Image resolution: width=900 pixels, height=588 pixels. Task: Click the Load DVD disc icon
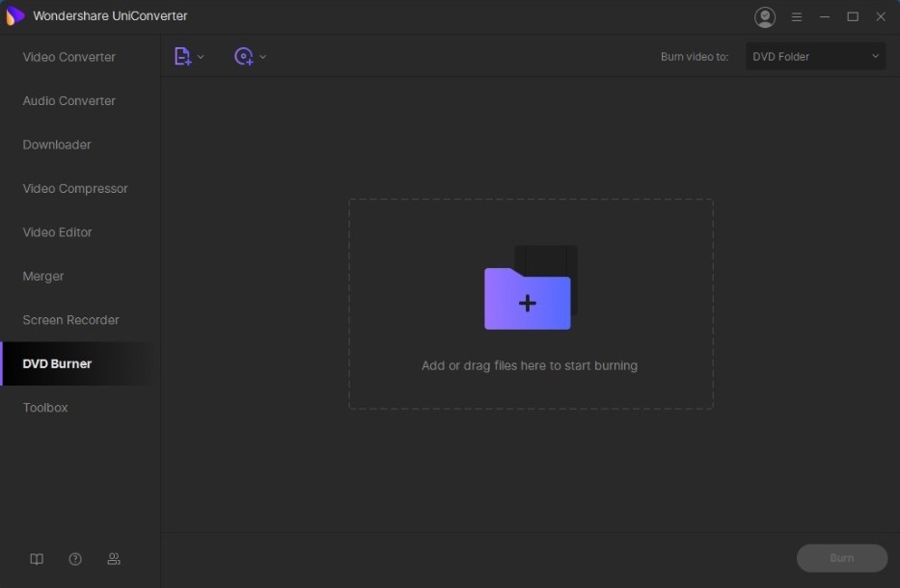244,56
